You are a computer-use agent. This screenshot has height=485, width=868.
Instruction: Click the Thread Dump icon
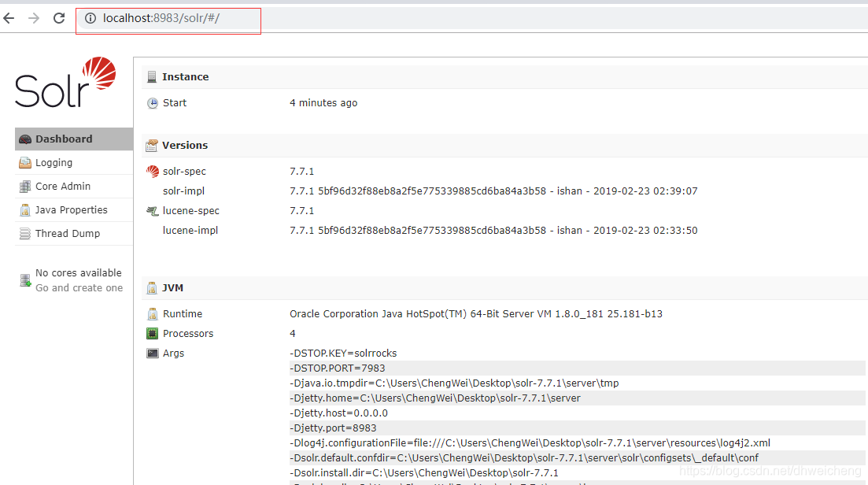pyautogui.click(x=25, y=234)
